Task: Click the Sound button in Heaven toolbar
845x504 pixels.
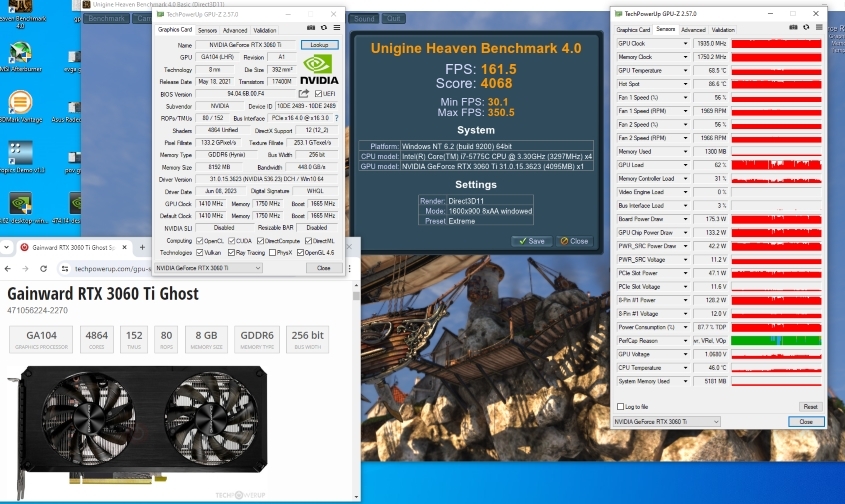Action: pos(364,18)
